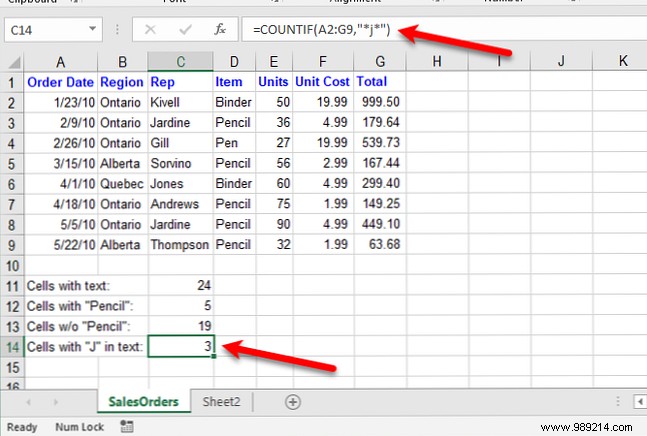Image resolution: width=647 pixels, height=436 pixels.
Task: Select row 15 header
Action: 12,367
